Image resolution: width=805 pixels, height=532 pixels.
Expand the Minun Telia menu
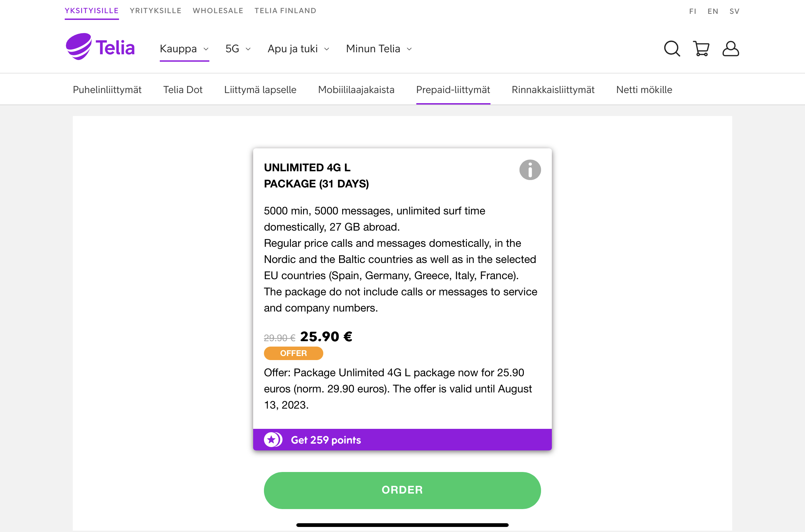[379, 49]
